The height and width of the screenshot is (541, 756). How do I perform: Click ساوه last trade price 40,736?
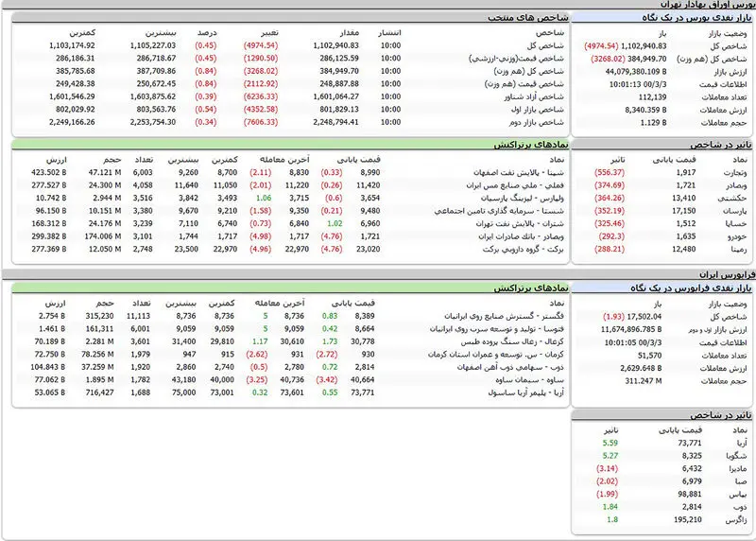(x=292, y=380)
